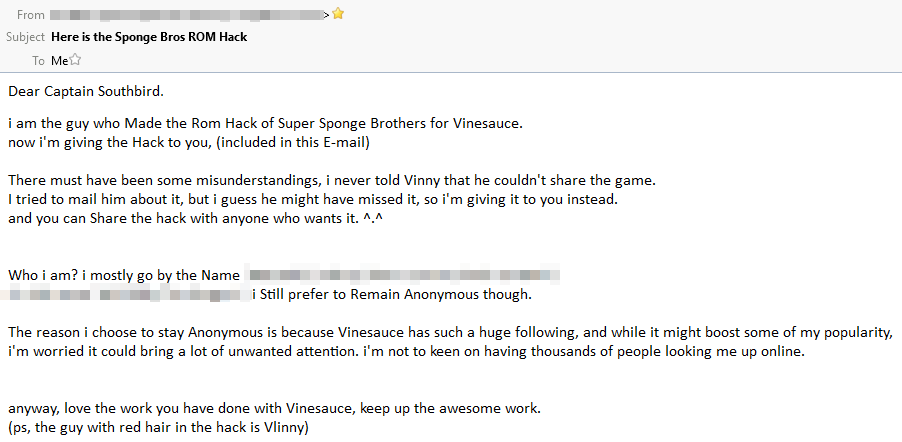
Task: Click the blurred text before 'i Still prefer'
Action: coord(125,295)
